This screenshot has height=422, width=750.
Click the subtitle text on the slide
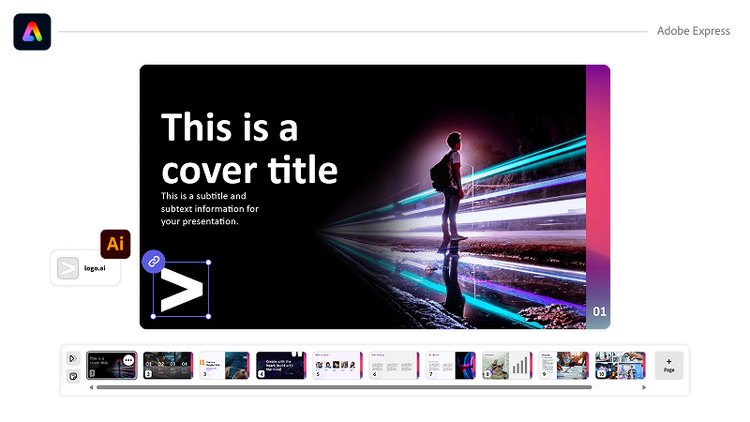pyautogui.click(x=209, y=208)
